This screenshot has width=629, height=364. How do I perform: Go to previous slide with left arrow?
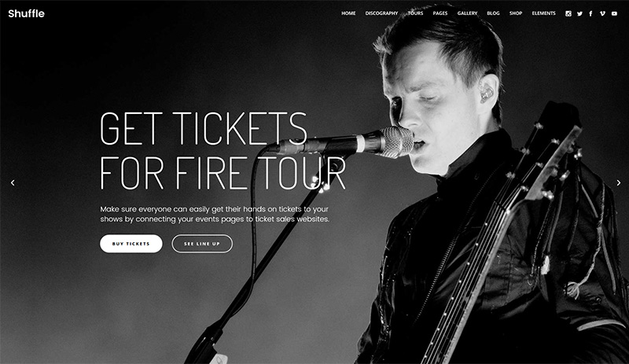(13, 182)
